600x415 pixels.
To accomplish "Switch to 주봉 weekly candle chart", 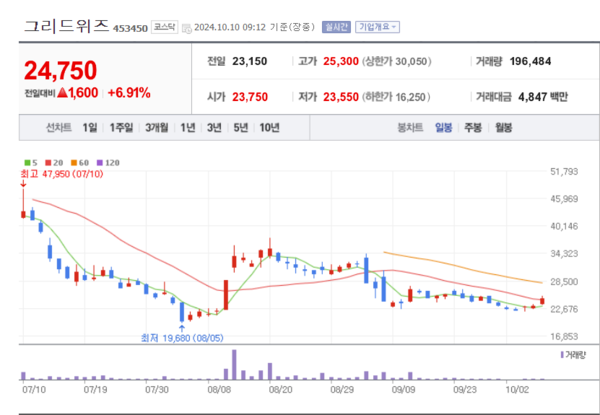I will pyautogui.click(x=473, y=128).
